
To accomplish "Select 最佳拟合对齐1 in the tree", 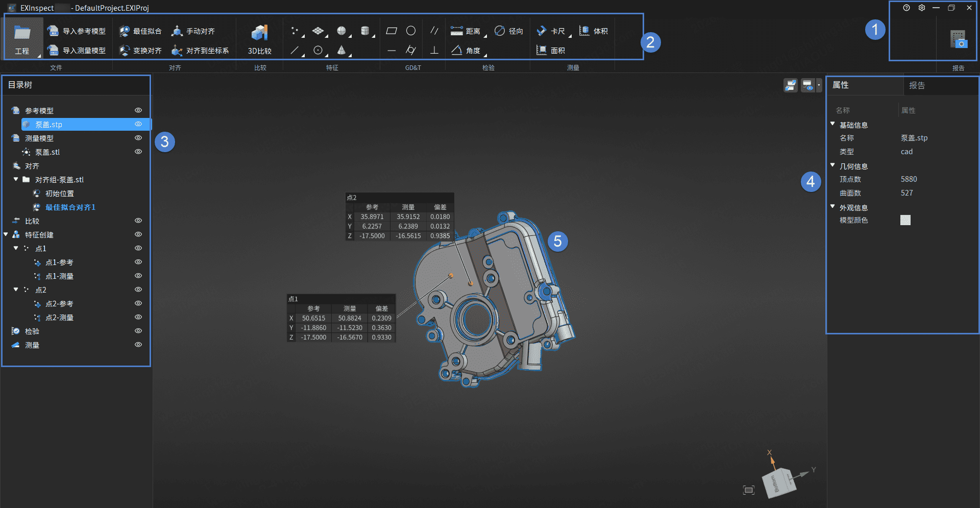I will click(x=70, y=207).
